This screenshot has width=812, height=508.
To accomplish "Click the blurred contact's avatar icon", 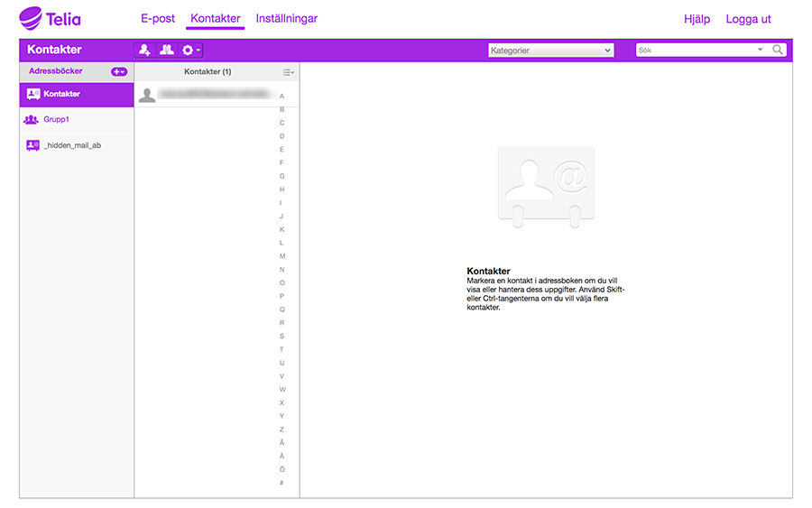I will [147, 95].
